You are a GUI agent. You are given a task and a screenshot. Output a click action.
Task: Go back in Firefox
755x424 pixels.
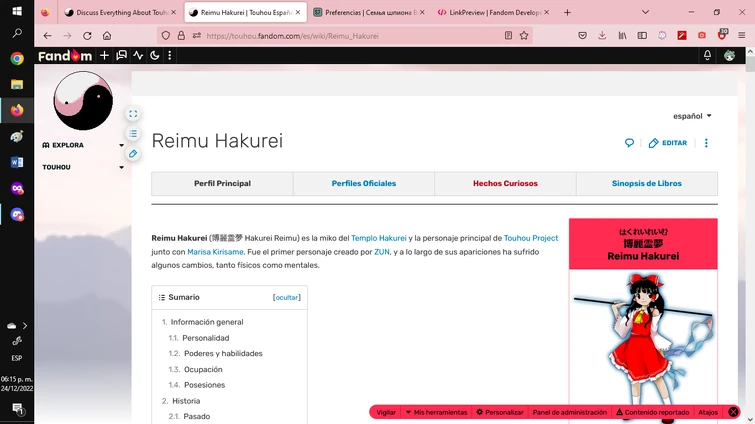pyautogui.click(x=47, y=36)
